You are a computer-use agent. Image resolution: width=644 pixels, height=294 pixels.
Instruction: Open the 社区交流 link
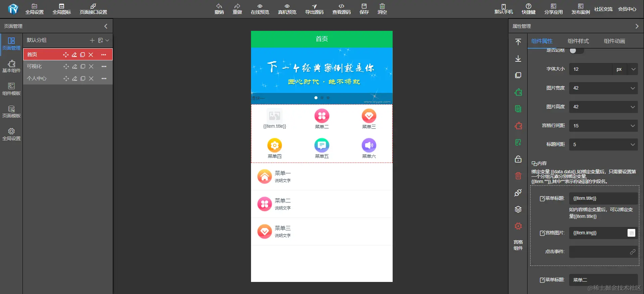pos(603,9)
